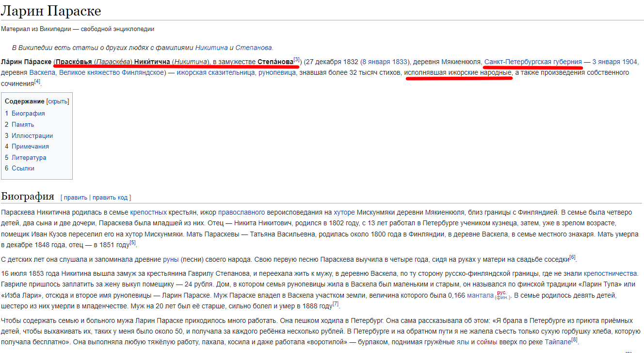Open the «Тайпале» river link
The height and width of the screenshot is (353, 644).
(557, 342)
